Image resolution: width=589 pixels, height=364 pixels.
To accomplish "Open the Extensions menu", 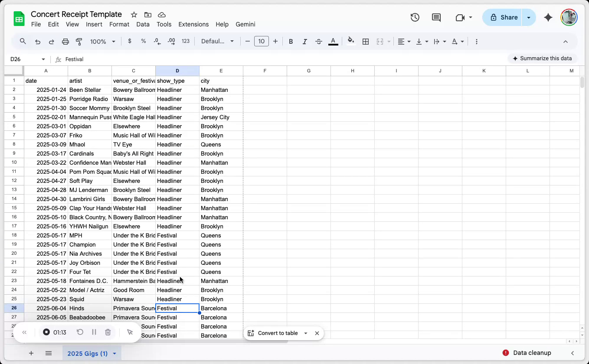I will tap(193, 24).
